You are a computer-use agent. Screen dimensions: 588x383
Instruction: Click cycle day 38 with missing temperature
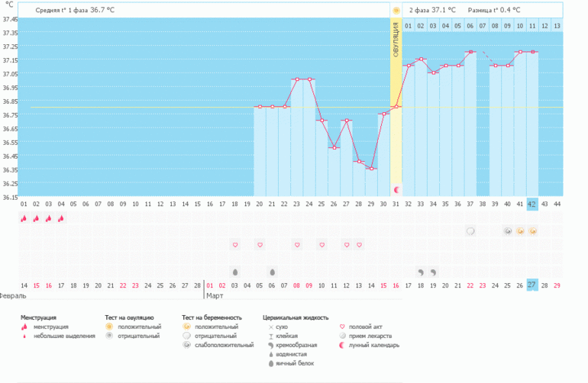(483, 204)
